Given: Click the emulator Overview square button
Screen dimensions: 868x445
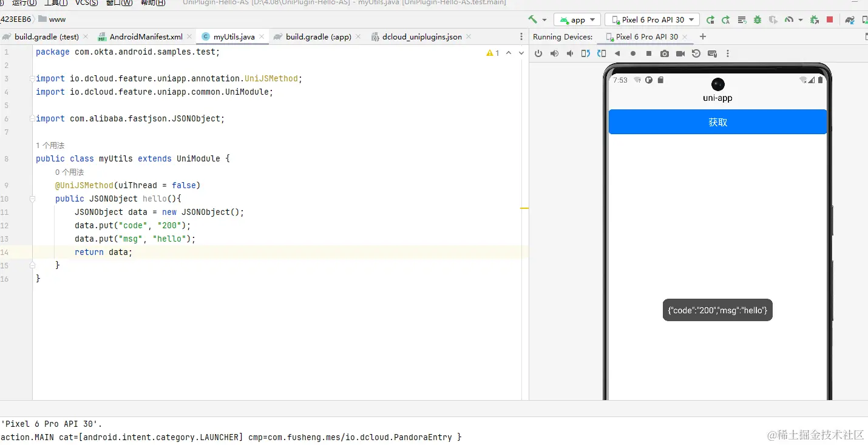Looking at the screenshot, I should click(x=649, y=53).
